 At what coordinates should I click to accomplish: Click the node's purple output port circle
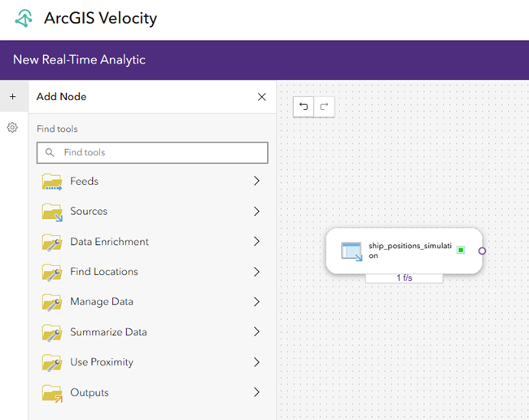[482, 251]
